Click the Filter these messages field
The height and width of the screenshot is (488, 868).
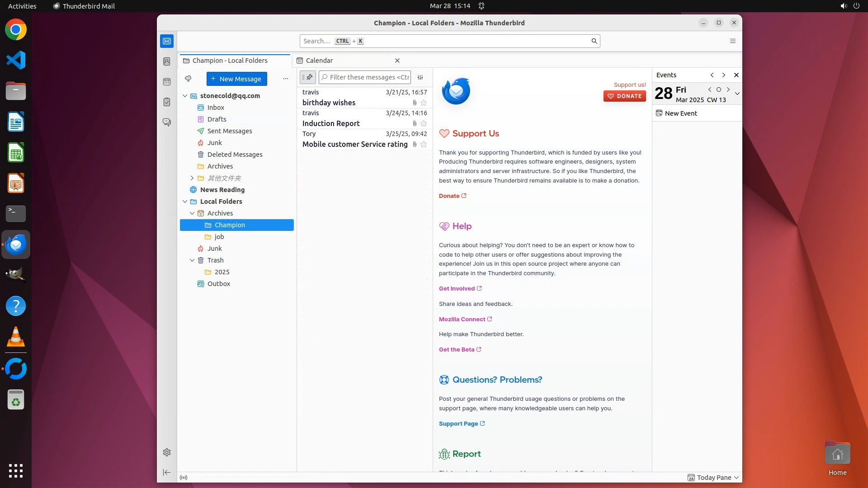pyautogui.click(x=368, y=77)
